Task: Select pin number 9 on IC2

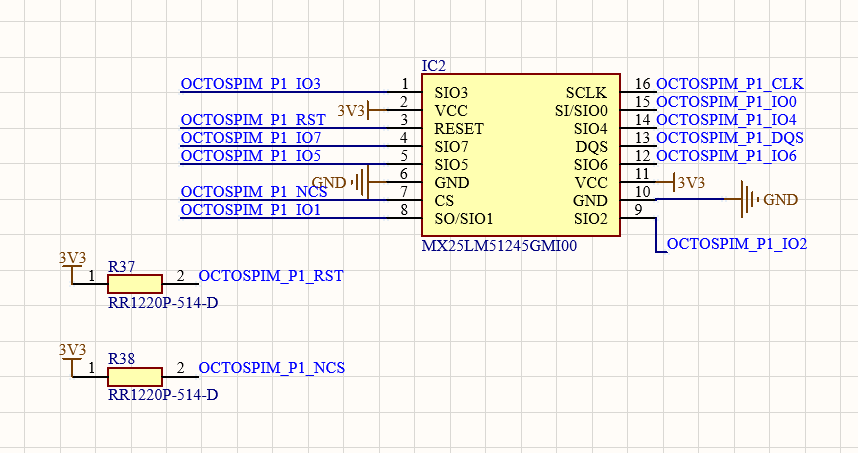Action: (x=639, y=210)
